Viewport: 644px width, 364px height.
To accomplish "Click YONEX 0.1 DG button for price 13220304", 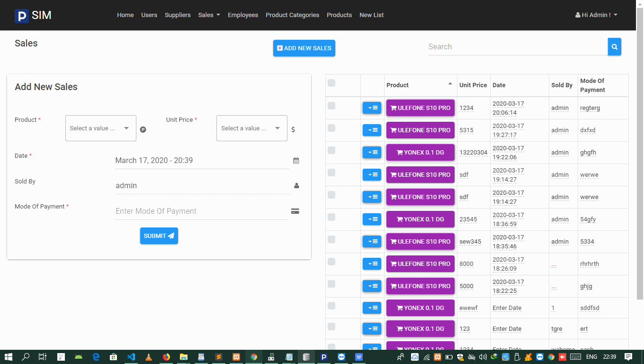I will [x=420, y=153].
